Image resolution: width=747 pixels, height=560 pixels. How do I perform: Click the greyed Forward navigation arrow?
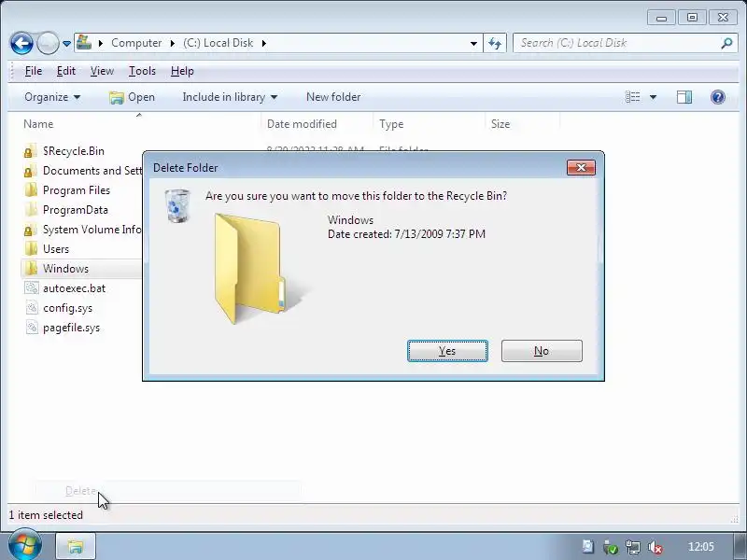click(48, 43)
